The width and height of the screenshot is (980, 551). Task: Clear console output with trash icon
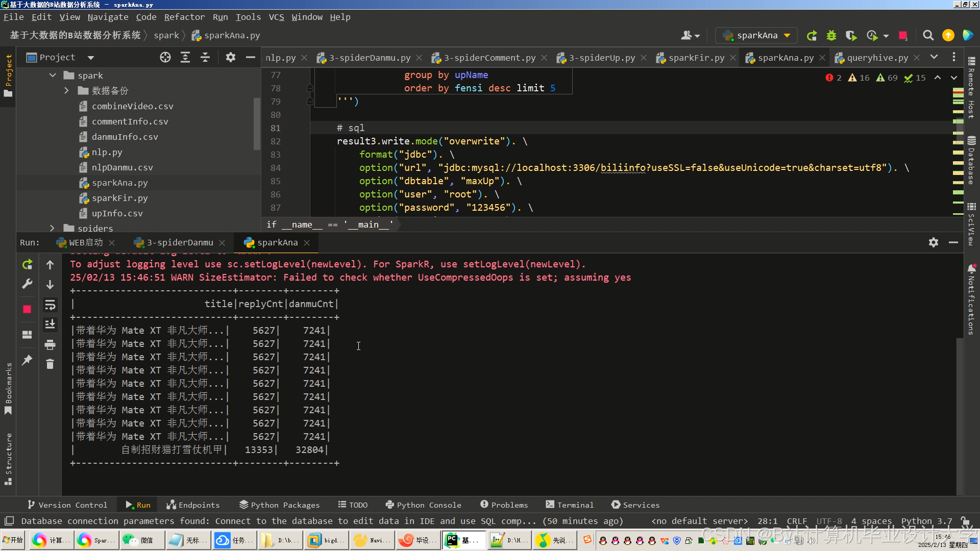(50, 364)
